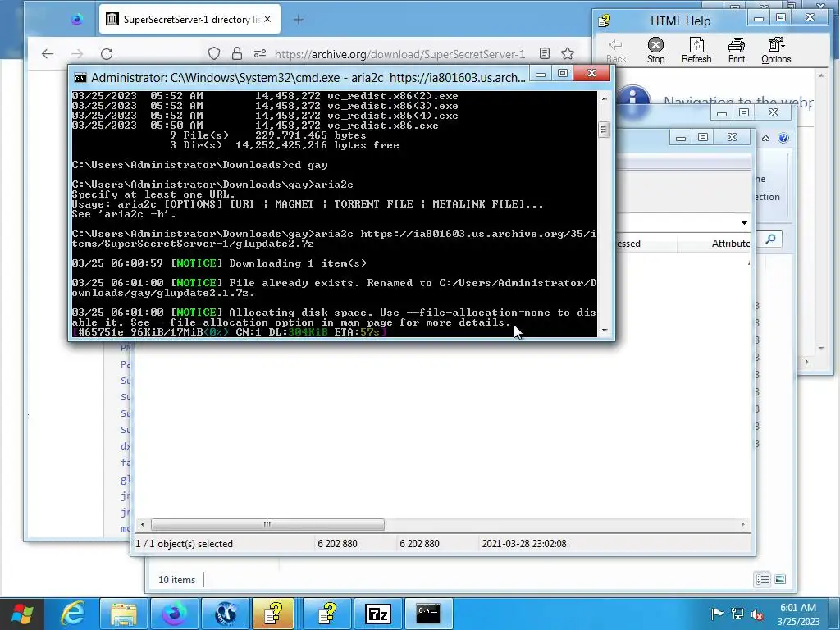Activate the second HTML Help taskbar button
Image resolution: width=840 pixels, height=630 pixels.
click(x=327, y=614)
